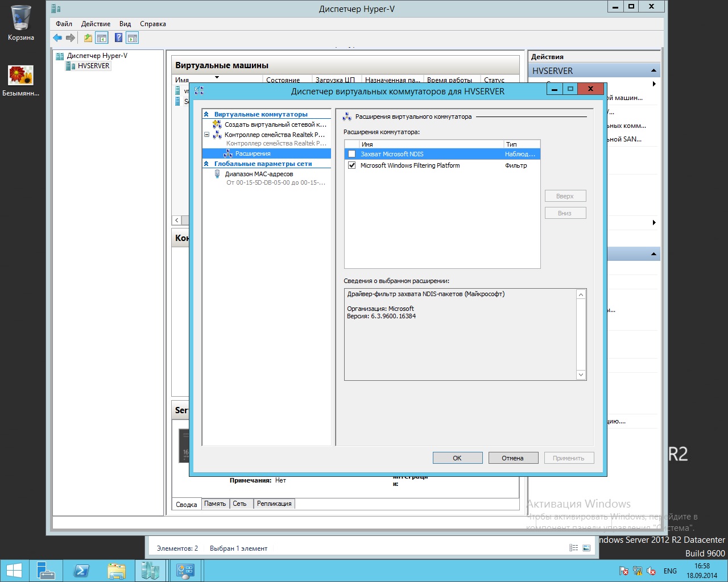Open File Explorer from the taskbar
Image resolution: width=728 pixels, height=582 pixels.
pyautogui.click(x=116, y=571)
